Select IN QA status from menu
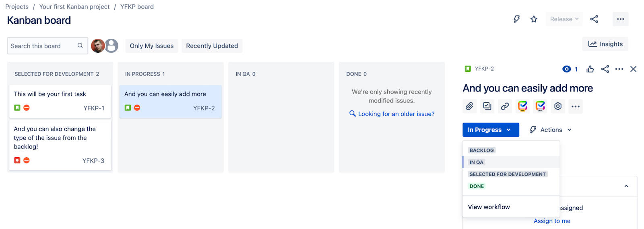644x229 pixels. point(477,162)
